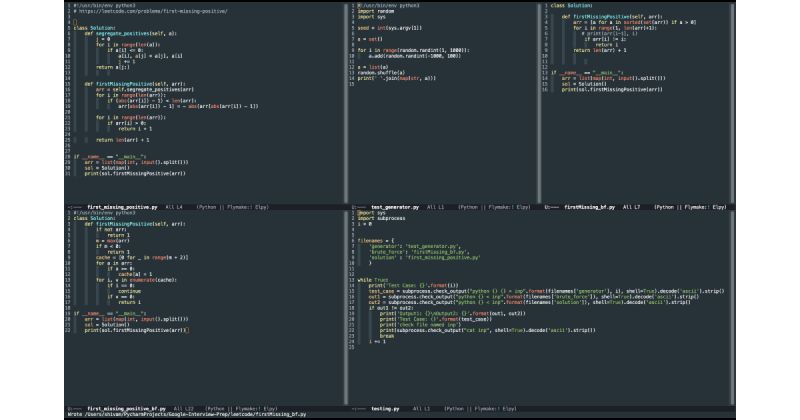Click the 'while True:' line
Screen dimensions: 800x420
(373, 280)
